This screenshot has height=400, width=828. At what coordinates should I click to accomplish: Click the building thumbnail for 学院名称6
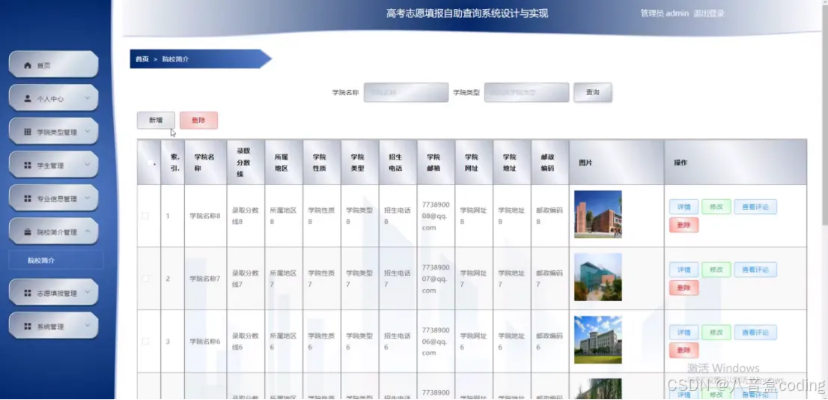coord(598,340)
